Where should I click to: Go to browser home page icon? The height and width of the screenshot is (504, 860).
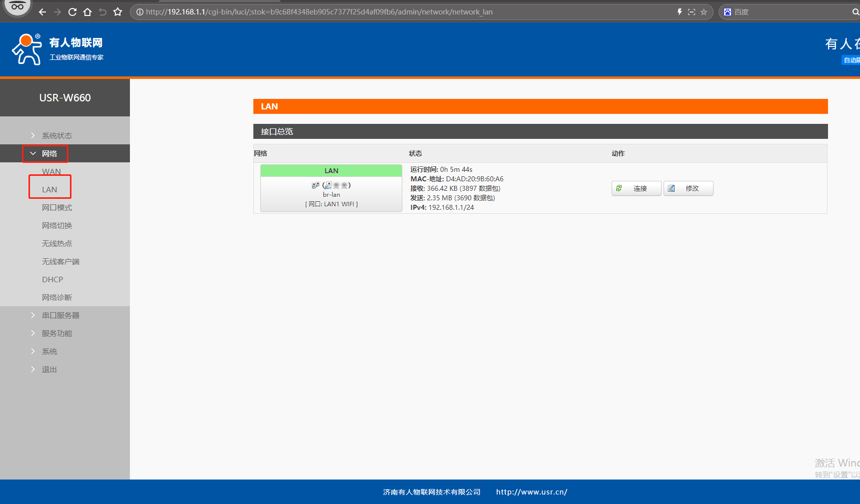coord(87,12)
